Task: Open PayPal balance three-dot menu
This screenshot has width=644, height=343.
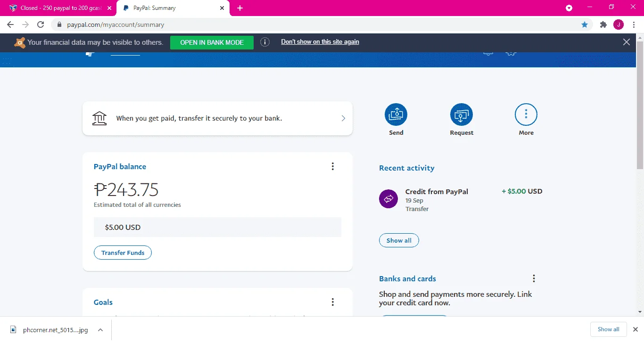Action: point(333,166)
